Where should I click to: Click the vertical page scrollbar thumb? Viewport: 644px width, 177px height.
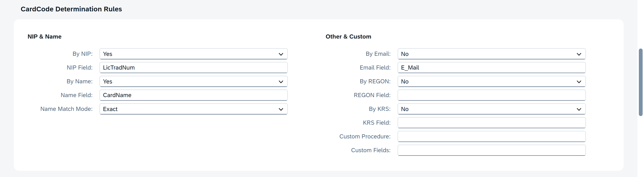point(641,82)
